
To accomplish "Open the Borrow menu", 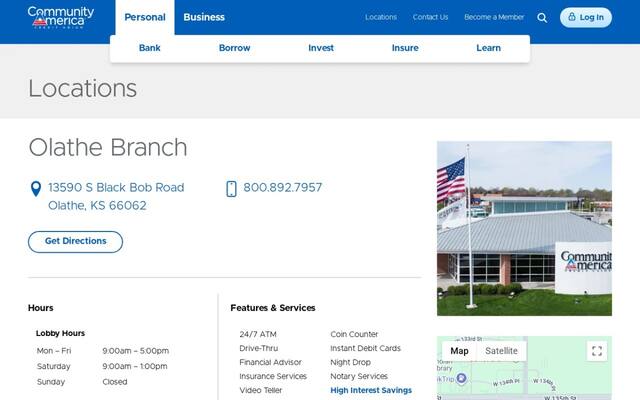I will click(234, 48).
